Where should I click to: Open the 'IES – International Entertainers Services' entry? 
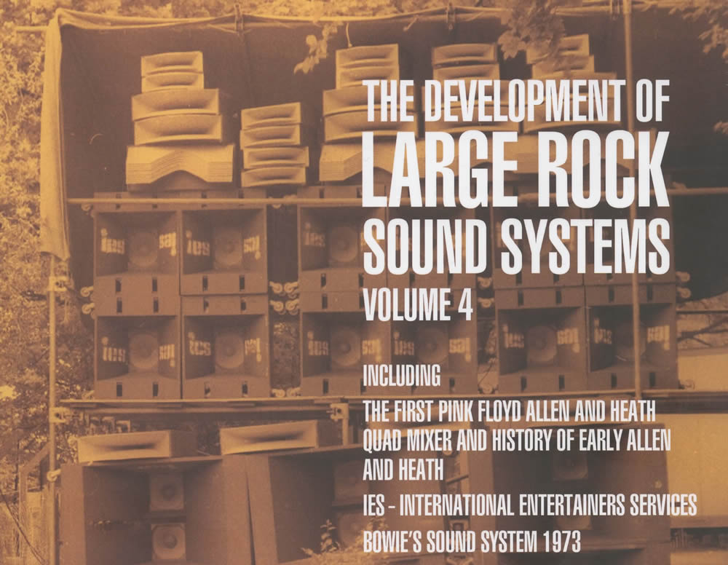tap(529, 504)
